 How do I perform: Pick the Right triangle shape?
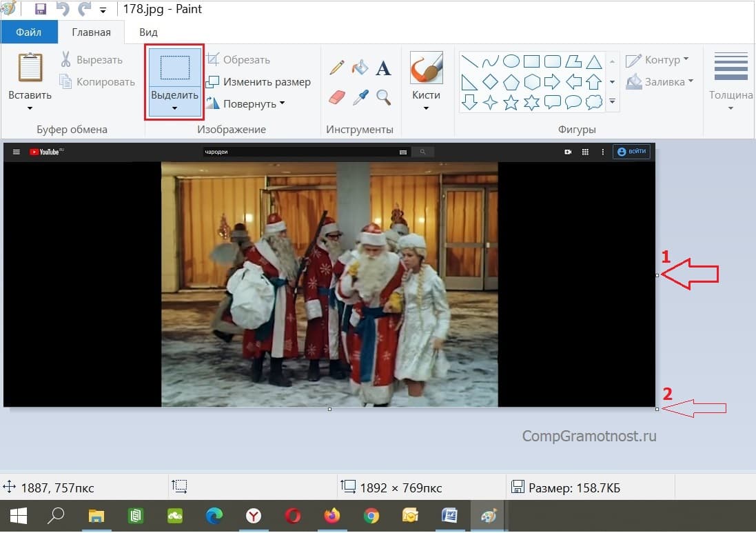coord(469,82)
